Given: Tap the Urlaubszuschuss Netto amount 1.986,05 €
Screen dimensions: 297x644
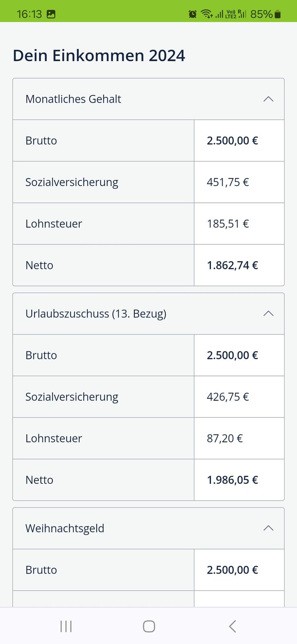Looking at the screenshot, I should tap(232, 480).
